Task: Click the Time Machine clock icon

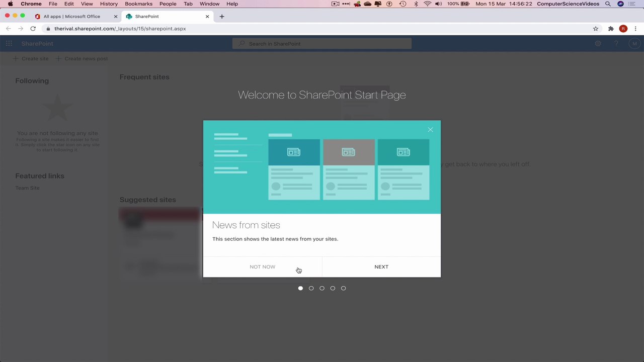Action: [403, 4]
